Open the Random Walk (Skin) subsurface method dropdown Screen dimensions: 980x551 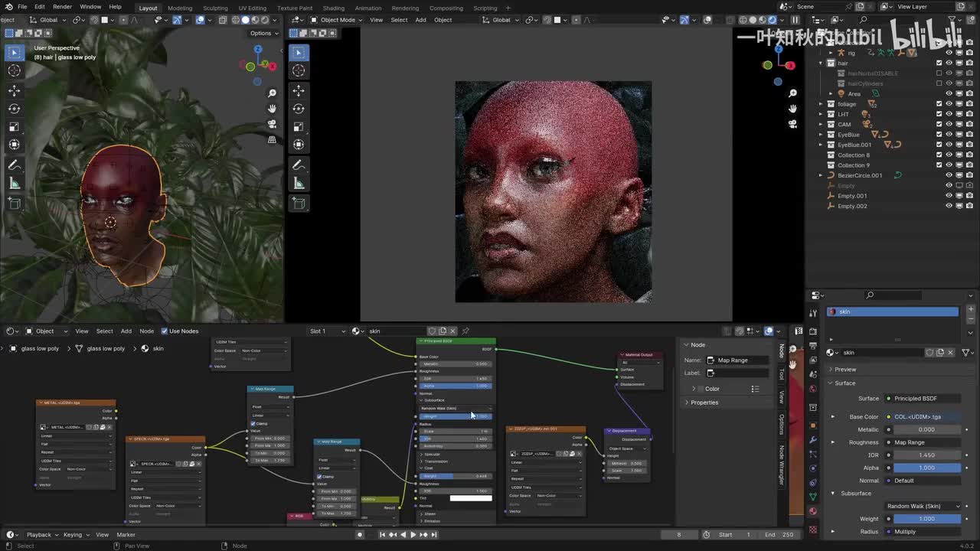(x=923, y=506)
